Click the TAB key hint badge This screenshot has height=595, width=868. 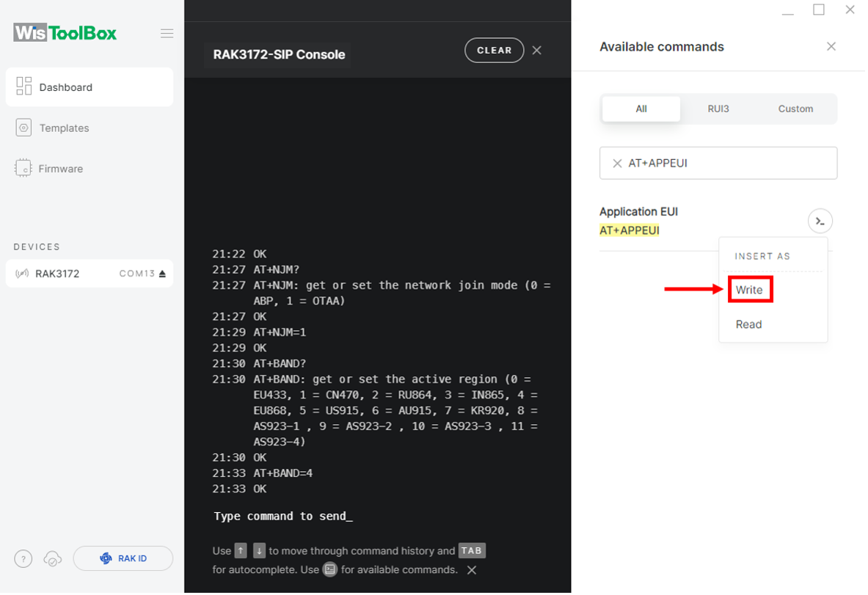[x=471, y=551]
